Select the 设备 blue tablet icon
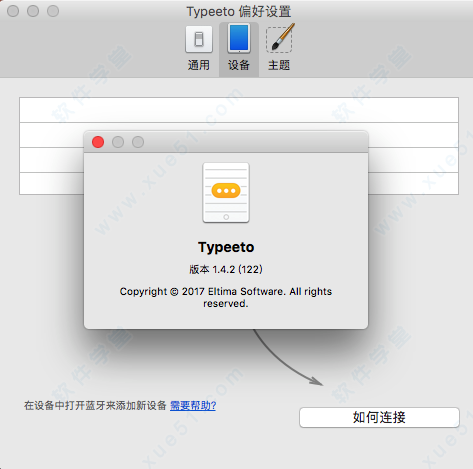This screenshot has height=469, width=473. [239, 39]
